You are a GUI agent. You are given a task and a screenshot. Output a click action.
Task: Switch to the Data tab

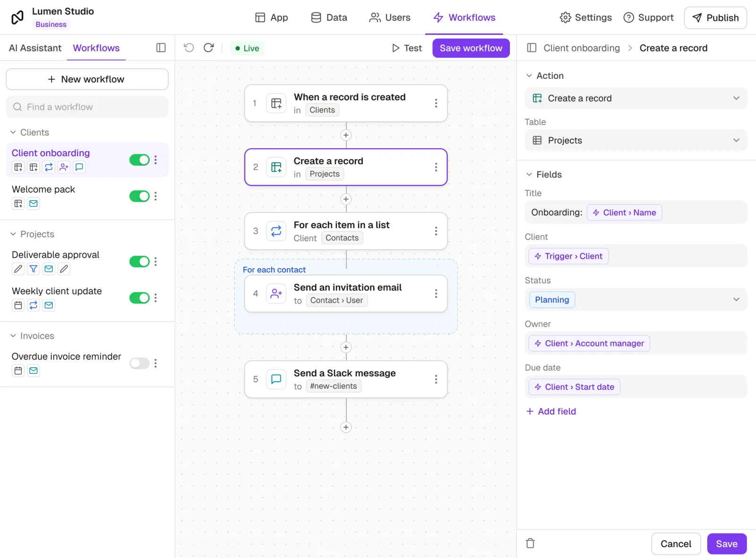pos(329,17)
